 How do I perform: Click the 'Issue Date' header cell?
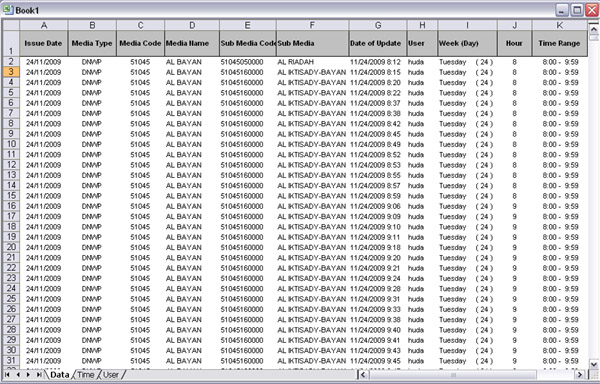tap(44, 43)
